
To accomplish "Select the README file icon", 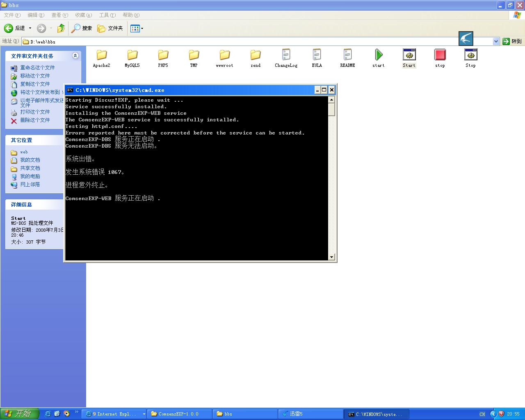I will click(x=347, y=55).
